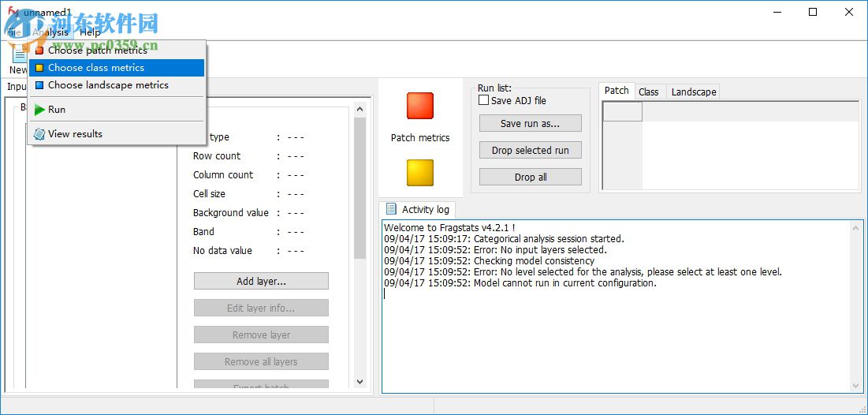
Task: Switch to the Landscape results tab
Action: coord(694,92)
